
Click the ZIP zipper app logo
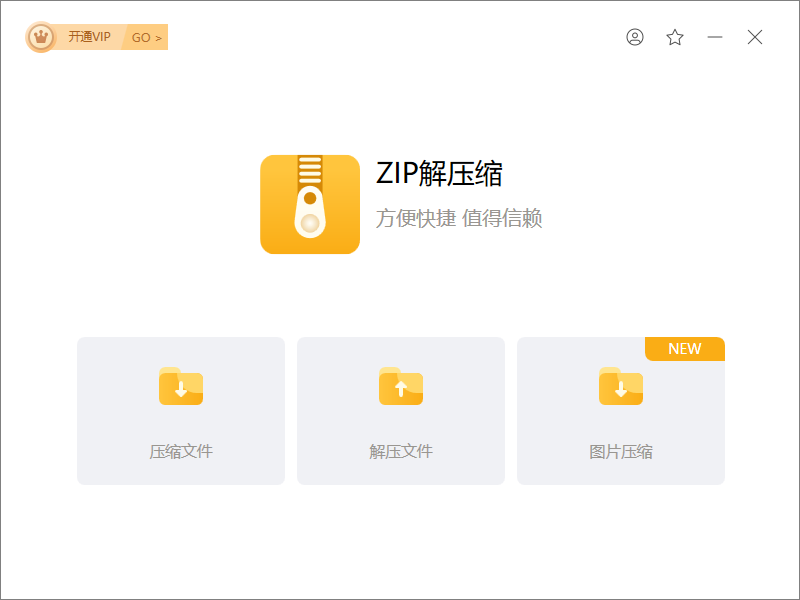point(310,205)
